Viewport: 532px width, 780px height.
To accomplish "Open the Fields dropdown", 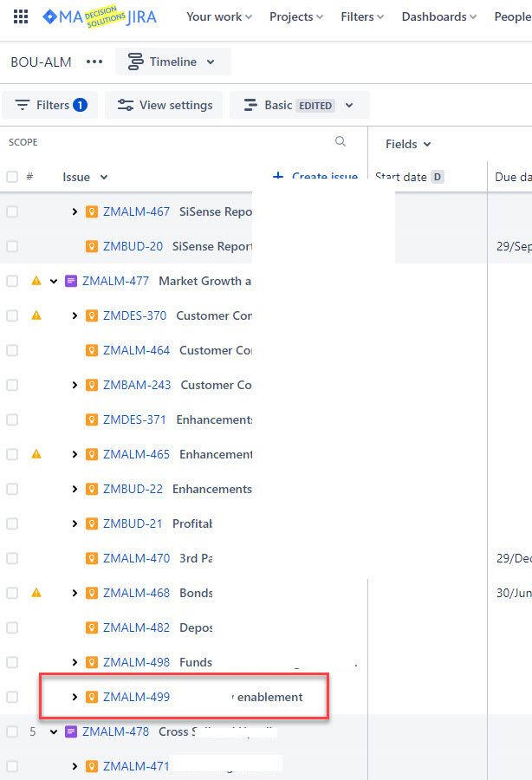I will coord(408,144).
